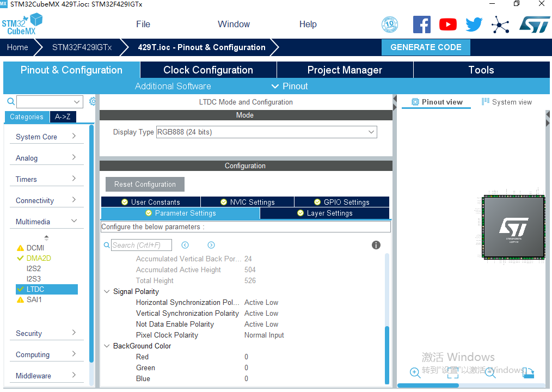Image resolution: width=552 pixels, height=392 pixels.
Task: Click the parameter list vertical scrollbar
Action: (x=387, y=355)
